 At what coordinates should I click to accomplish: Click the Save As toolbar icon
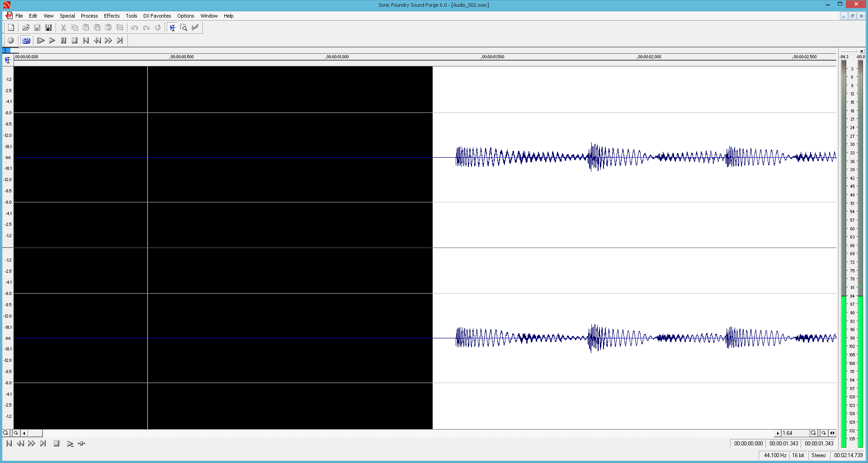click(48, 28)
